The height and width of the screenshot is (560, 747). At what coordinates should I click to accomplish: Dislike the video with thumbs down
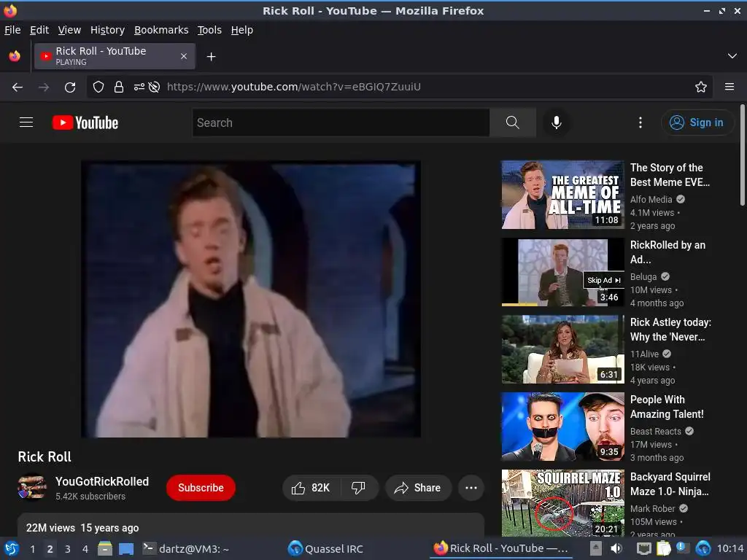click(x=358, y=488)
